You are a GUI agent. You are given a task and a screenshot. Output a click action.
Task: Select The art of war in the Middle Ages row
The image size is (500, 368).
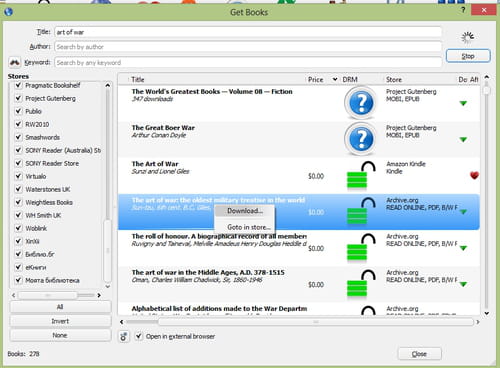[299, 284]
